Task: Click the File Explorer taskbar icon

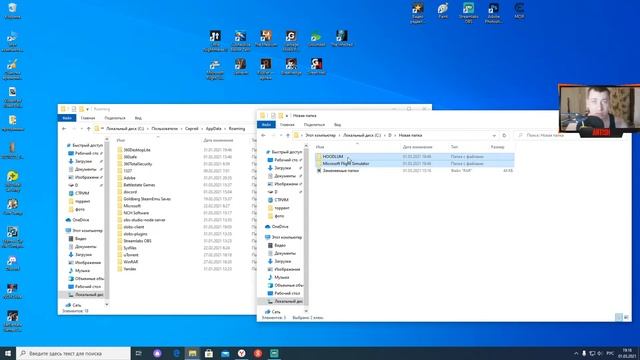Action: [x=193, y=353]
